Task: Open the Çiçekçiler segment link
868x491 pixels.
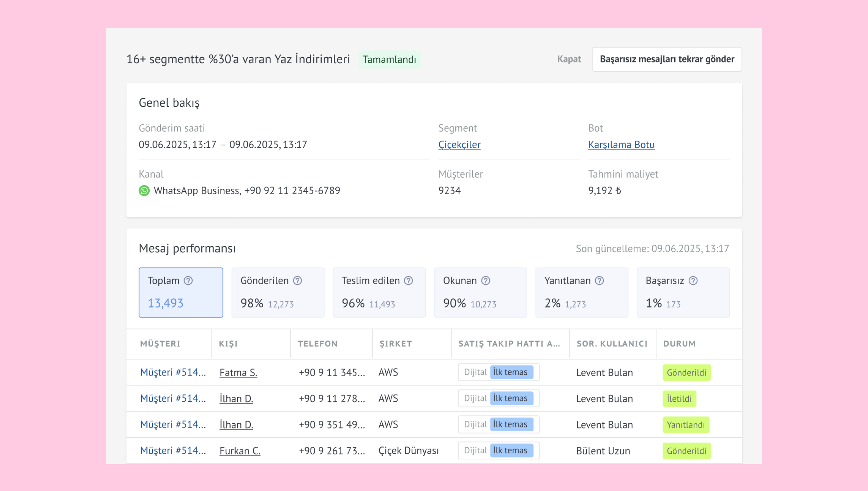Action: tap(459, 145)
